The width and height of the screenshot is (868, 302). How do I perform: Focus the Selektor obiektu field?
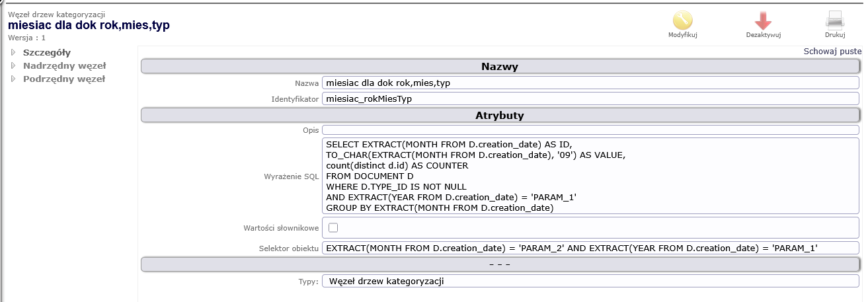pyautogui.click(x=590, y=248)
